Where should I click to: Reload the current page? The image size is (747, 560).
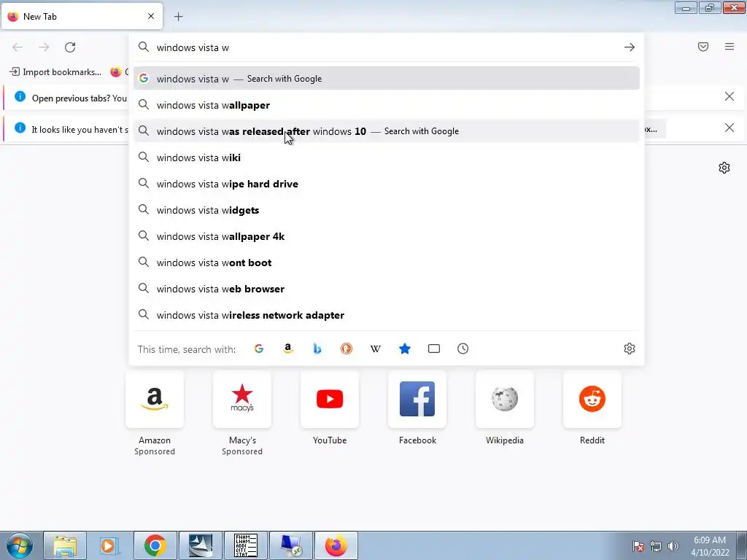(x=70, y=47)
